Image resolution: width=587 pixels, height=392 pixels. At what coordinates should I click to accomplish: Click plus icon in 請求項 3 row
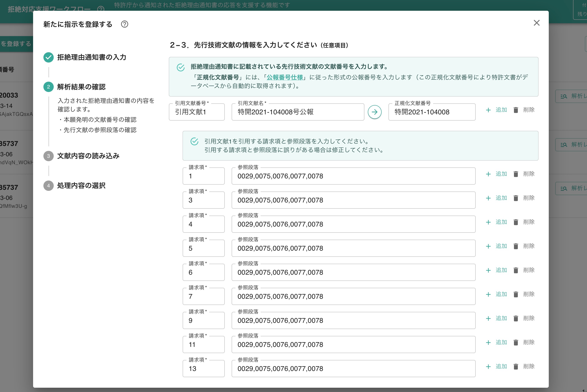(x=488, y=198)
